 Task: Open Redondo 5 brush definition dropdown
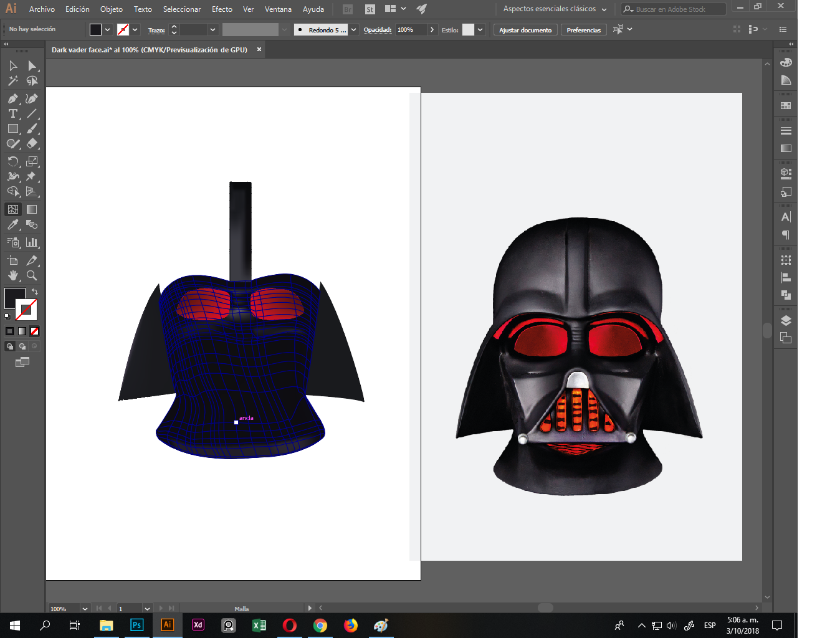[x=354, y=29]
